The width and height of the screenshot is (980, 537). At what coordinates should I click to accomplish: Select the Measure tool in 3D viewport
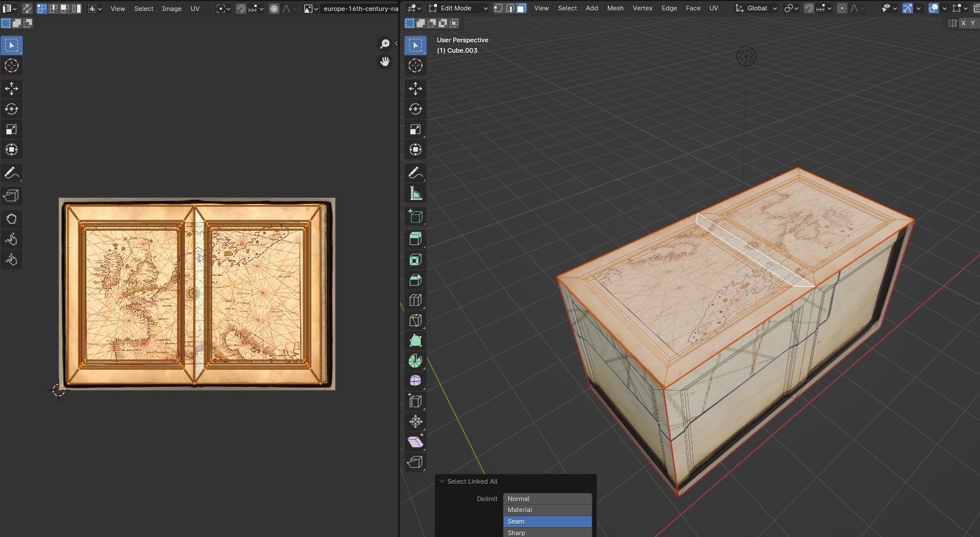coord(416,193)
